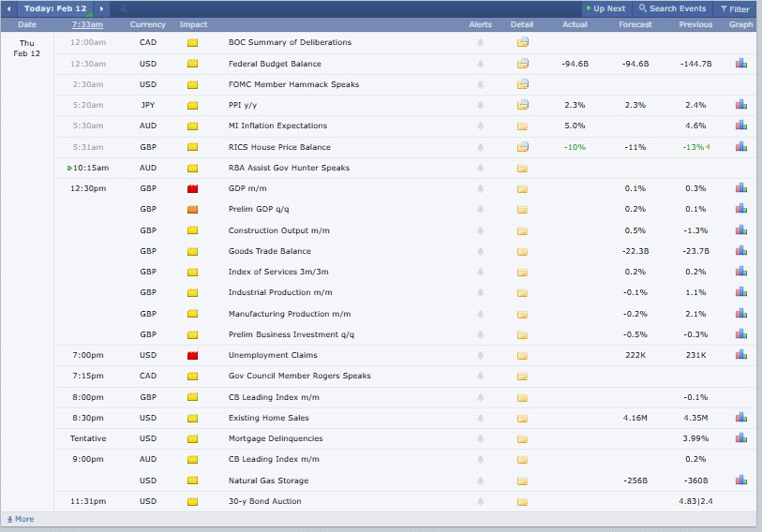Go to previous day arrow
Viewport: 762px width, 532px height.
point(8,8)
